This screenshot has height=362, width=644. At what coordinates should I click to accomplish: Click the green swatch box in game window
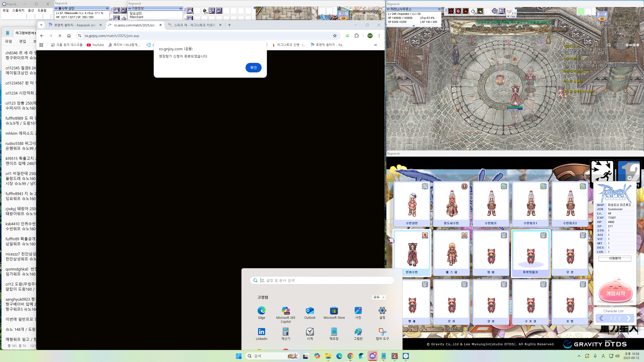click(x=581, y=11)
